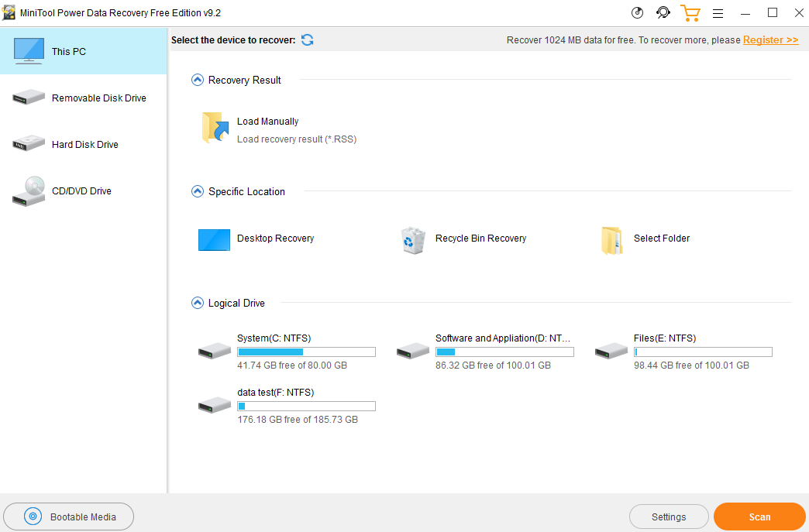Click the Files E drive icon
Viewport: 809px width, 532px height.
click(x=611, y=351)
